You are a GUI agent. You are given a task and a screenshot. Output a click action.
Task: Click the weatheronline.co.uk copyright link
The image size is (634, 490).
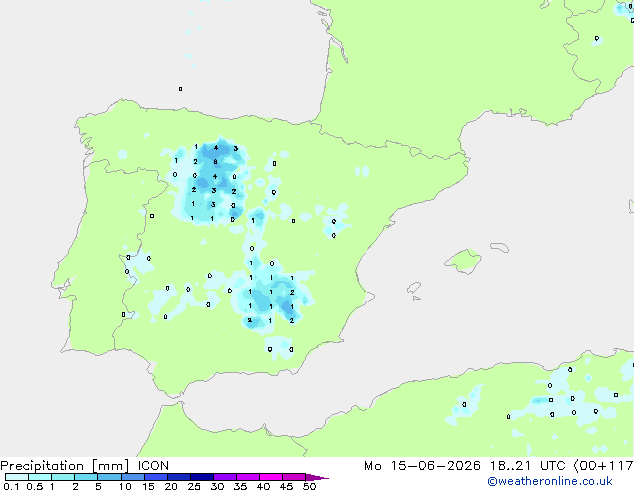tap(550, 481)
